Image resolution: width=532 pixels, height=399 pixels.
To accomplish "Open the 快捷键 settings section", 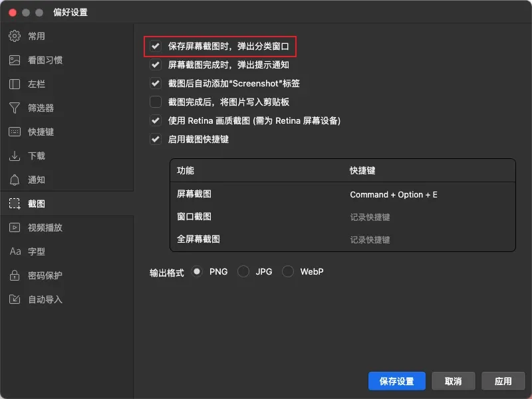I will click(67, 132).
